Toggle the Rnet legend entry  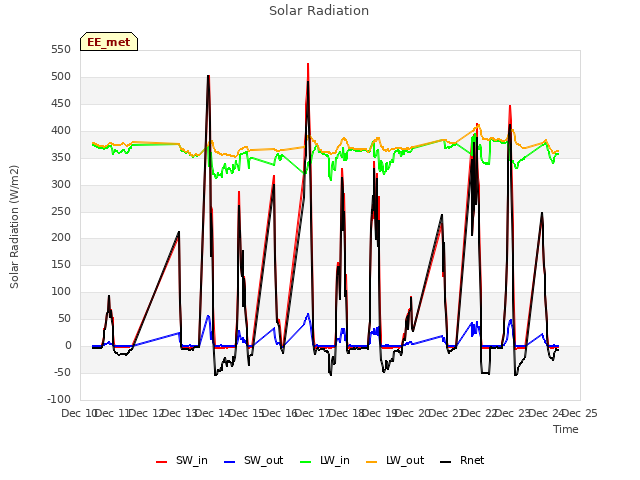point(462,460)
